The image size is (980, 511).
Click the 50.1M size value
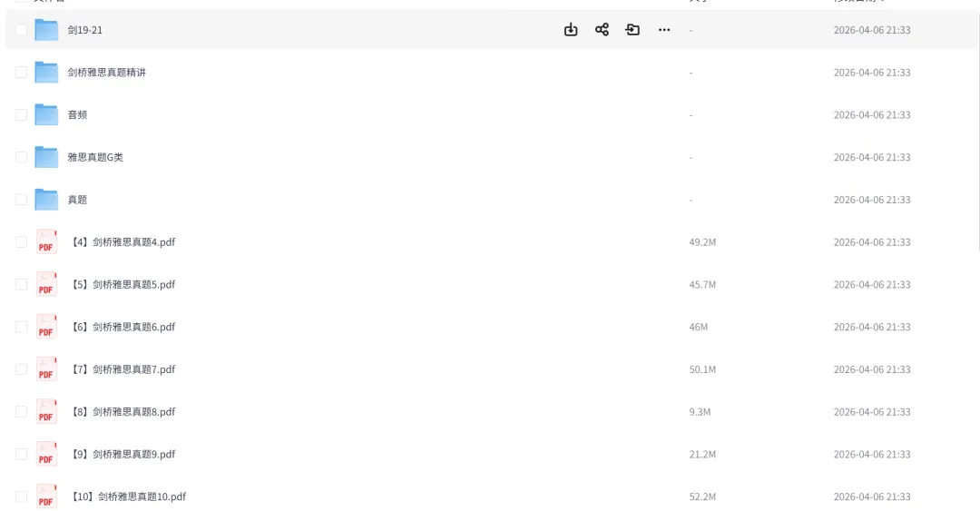pyautogui.click(x=702, y=369)
